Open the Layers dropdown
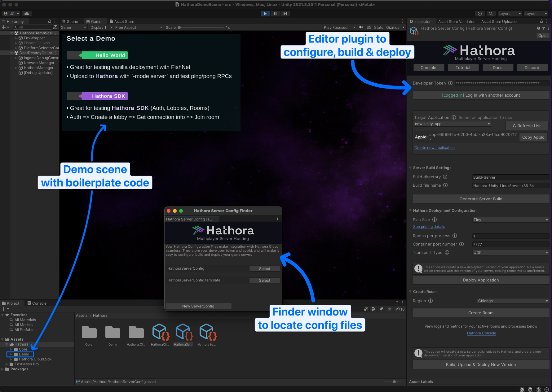Screen dimensions: 552x392 pyautogui.click(x=510, y=14)
